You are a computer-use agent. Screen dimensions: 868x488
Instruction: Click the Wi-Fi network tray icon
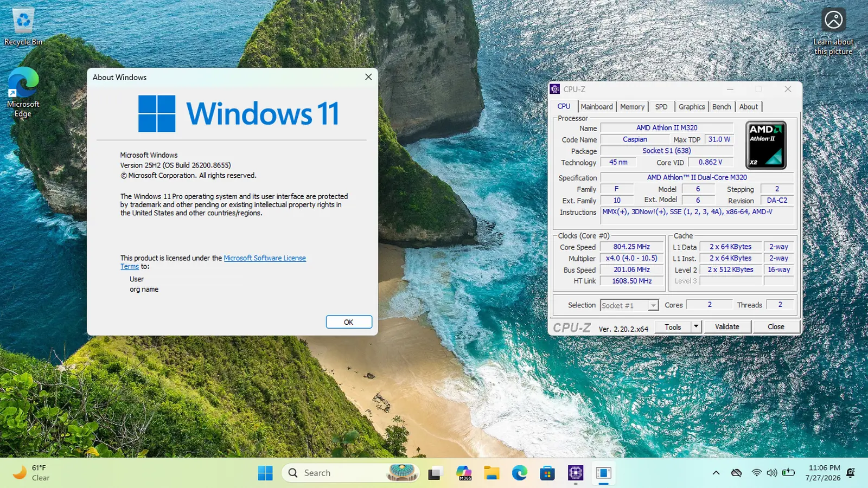tap(756, 473)
